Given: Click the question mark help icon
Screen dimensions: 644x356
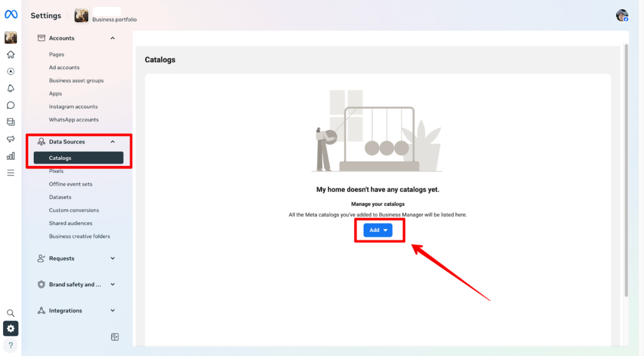Looking at the screenshot, I should [11, 345].
